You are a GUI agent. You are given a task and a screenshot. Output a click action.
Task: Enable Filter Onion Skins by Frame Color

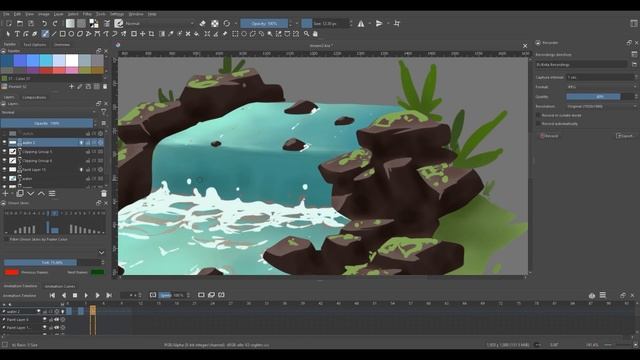click(x=6, y=239)
